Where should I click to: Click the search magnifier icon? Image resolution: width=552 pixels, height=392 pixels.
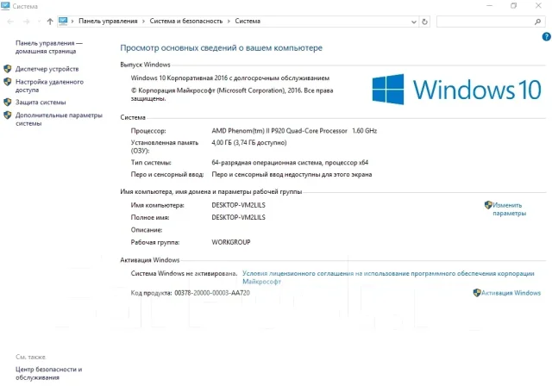(537, 22)
